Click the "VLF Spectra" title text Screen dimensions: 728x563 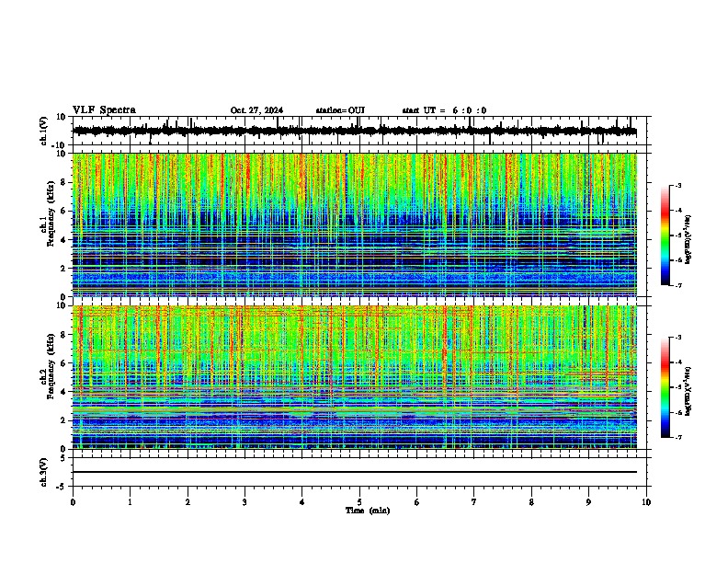[104, 110]
